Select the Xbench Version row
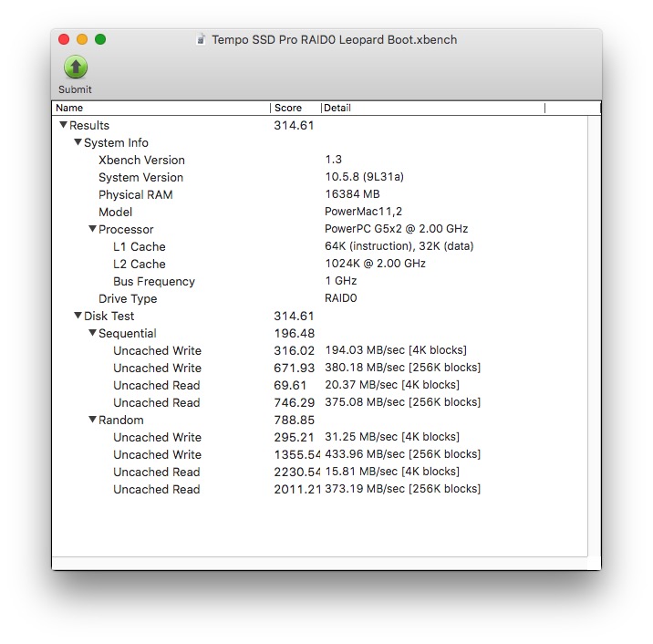653x644 pixels. point(320,160)
